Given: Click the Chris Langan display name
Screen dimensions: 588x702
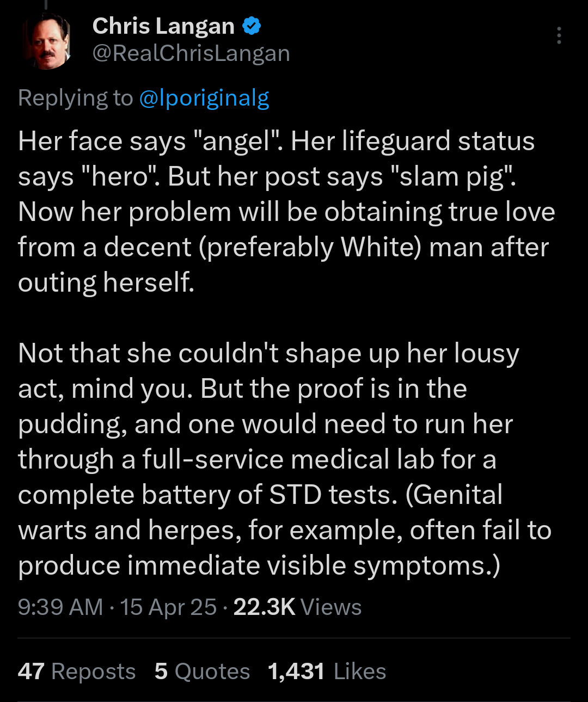Looking at the screenshot, I should (163, 26).
